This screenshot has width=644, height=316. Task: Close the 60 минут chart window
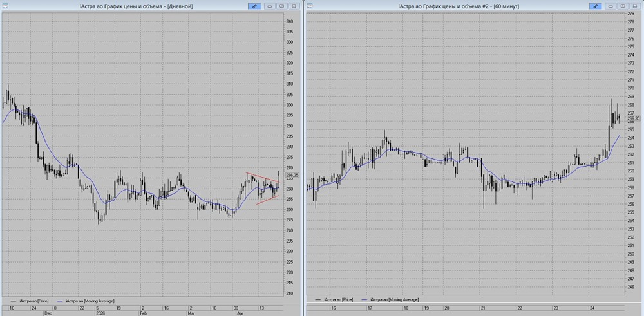(634, 6)
